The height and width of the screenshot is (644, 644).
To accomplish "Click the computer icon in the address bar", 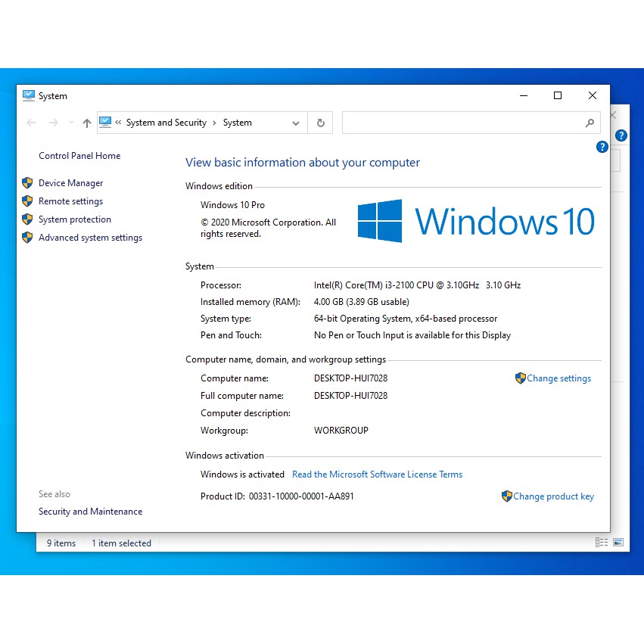I will tap(105, 123).
